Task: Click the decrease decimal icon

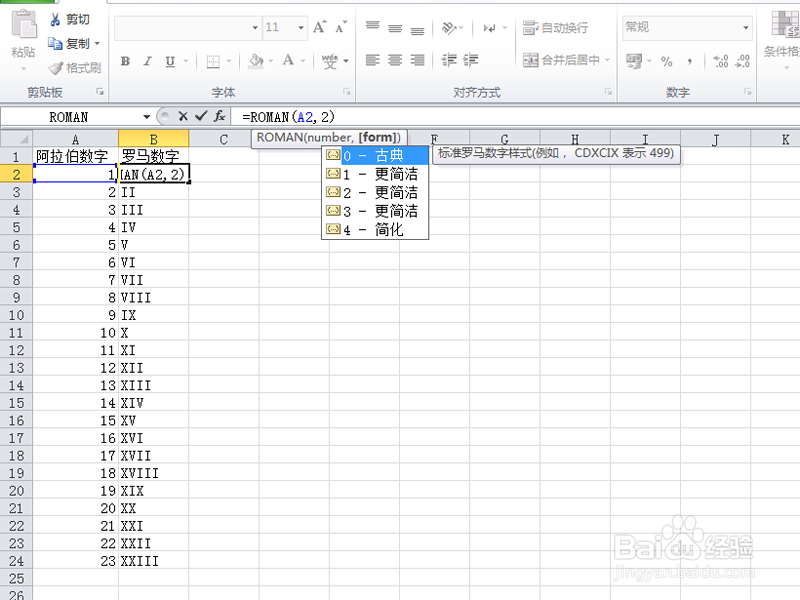Action: 742,61
